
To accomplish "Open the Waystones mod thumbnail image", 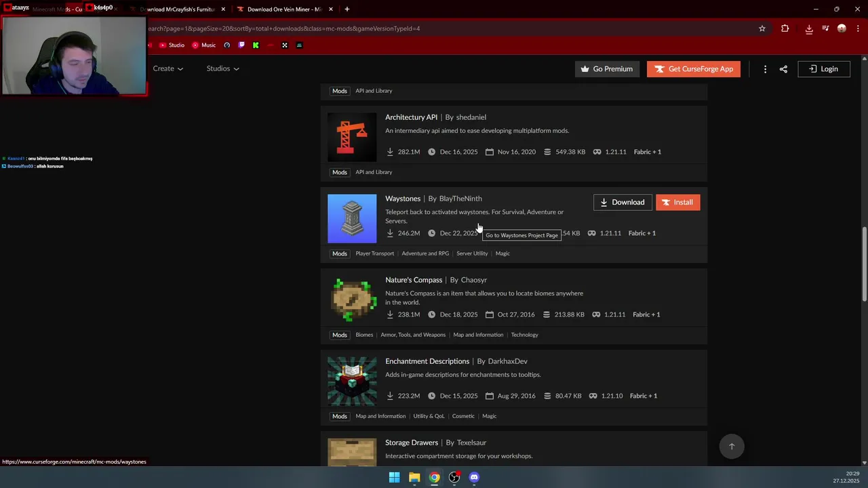I will [352, 219].
